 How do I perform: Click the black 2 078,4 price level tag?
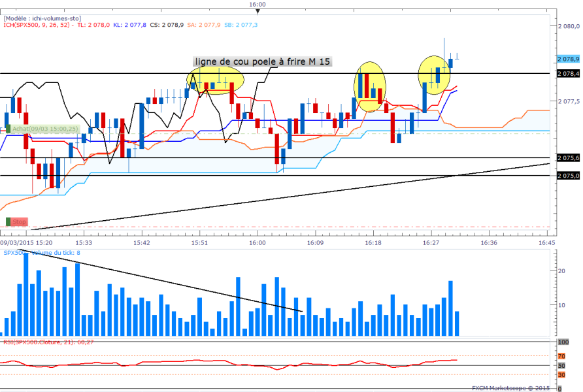(x=568, y=74)
